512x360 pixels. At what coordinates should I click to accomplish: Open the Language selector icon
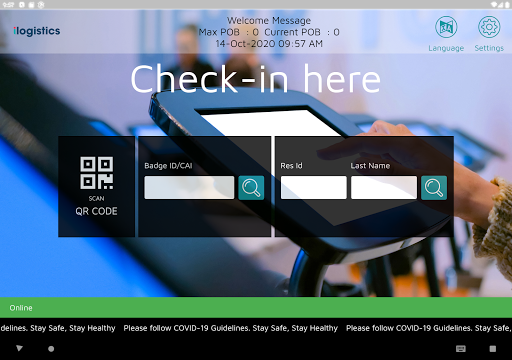(446, 27)
